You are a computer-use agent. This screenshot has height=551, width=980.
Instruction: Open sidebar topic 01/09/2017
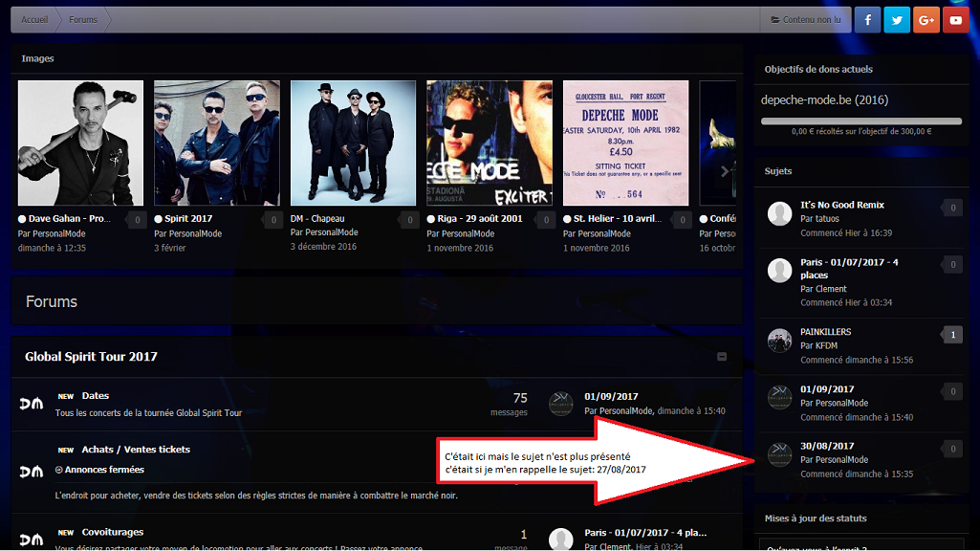[827, 389]
